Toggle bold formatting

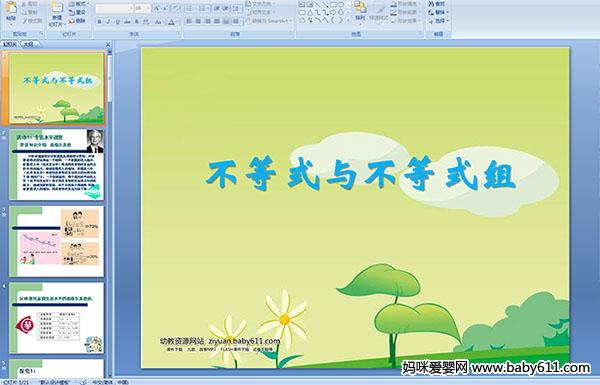[99, 22]
